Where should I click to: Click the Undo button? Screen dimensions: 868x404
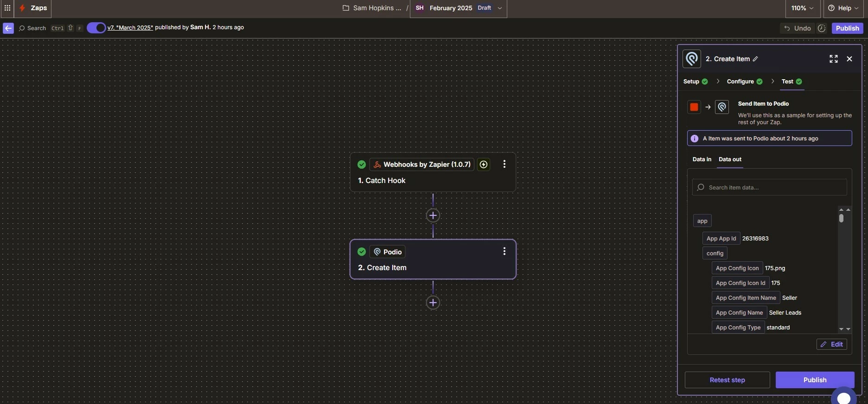tap(798, 28)
